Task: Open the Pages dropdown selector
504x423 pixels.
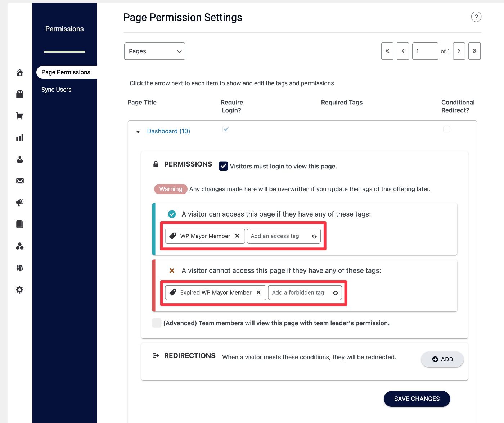Action: [x=155, y=51]
